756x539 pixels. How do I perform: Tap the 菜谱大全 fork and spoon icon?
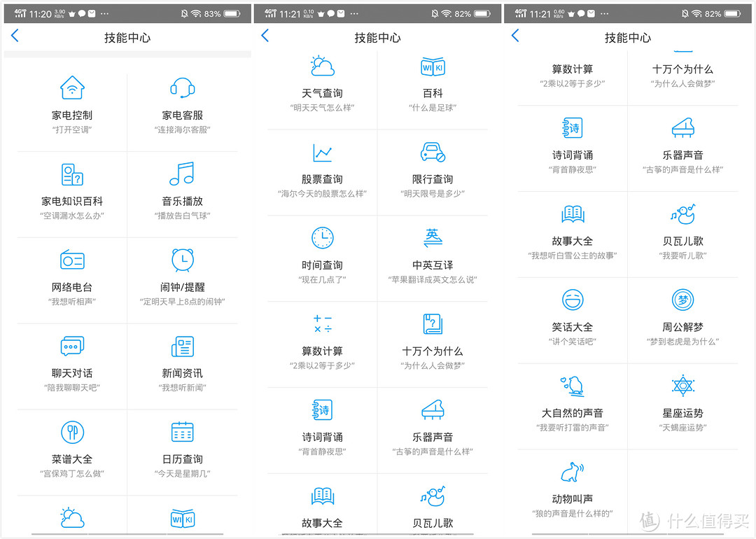point(72,432)
